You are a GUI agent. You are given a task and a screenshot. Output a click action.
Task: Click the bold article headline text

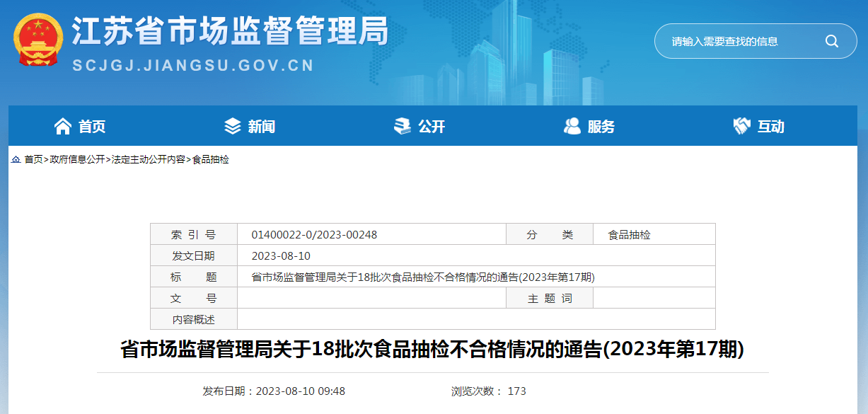point(432,350)
